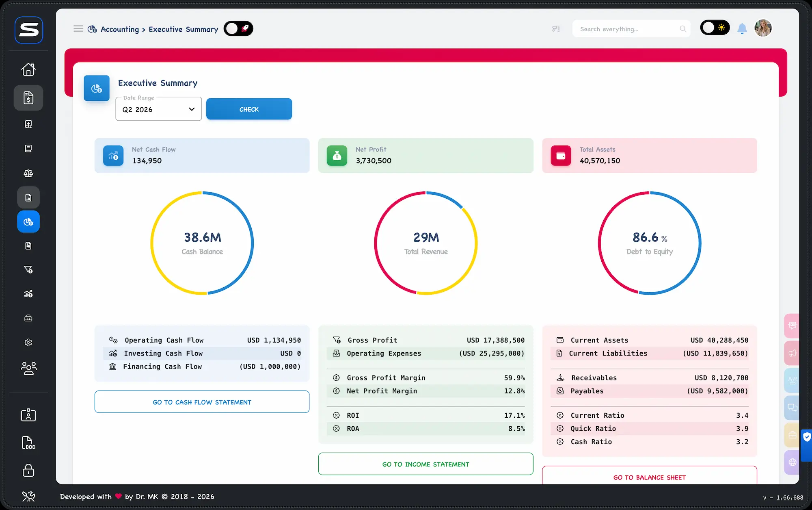The width and height of the screenshot is (812, 510).
Task: Toggle the hamburger sidebar menu
Action: pyautogui.click(x=78, y=29)
